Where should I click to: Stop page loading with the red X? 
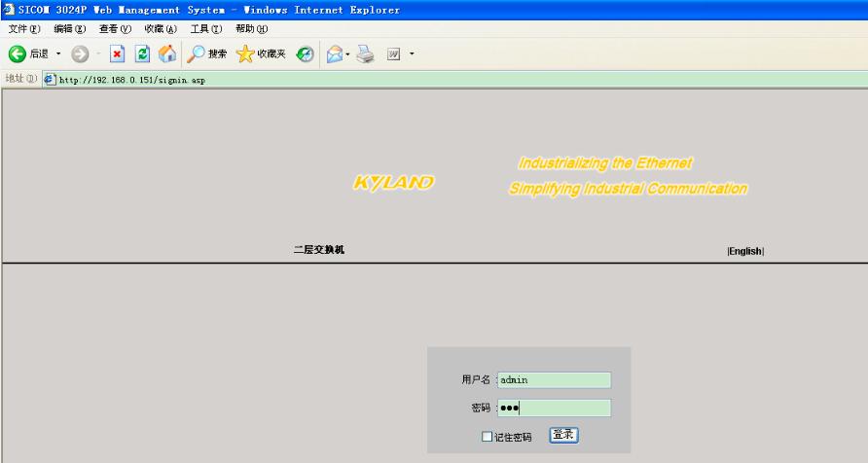coord(117,53)
